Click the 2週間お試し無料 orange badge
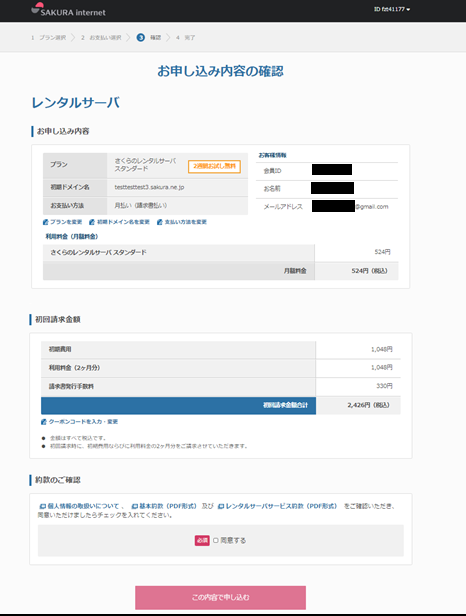 pos(215,167)
